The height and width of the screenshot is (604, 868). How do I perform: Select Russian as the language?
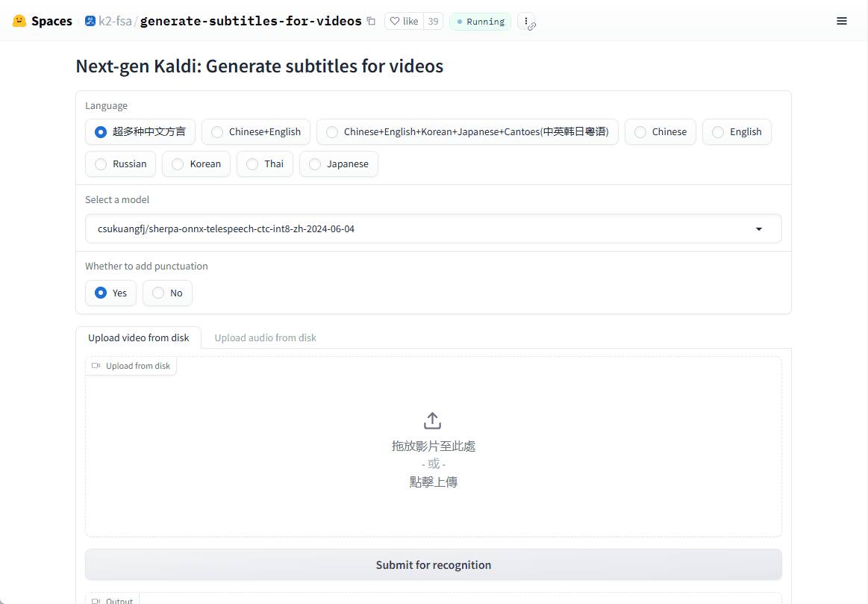coord(120,164)
